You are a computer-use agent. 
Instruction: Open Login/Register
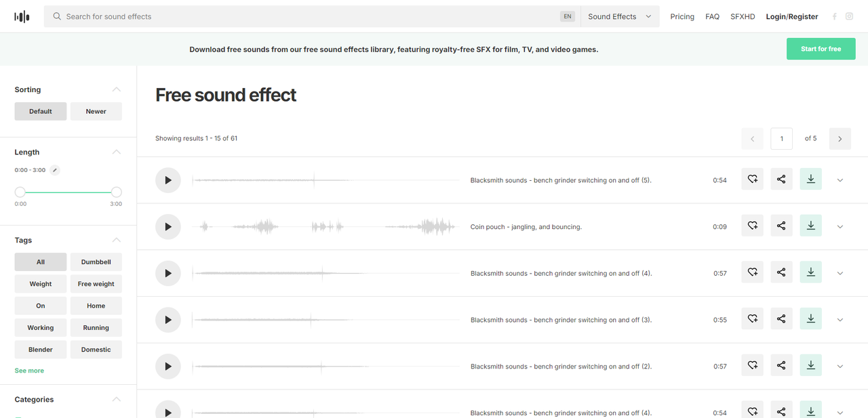pyautogui.click(x=792, y=16)
